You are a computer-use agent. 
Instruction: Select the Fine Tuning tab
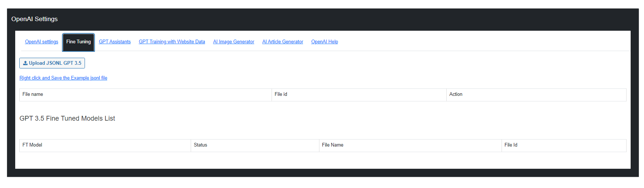(x=79, y=42)
